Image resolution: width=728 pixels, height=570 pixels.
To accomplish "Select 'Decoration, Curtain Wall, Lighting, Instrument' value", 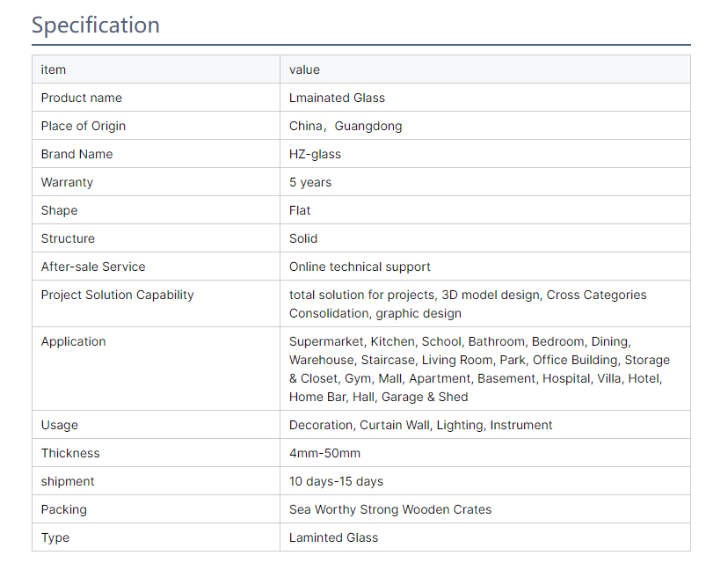I will pyautogui.click(x=420, y=426).
